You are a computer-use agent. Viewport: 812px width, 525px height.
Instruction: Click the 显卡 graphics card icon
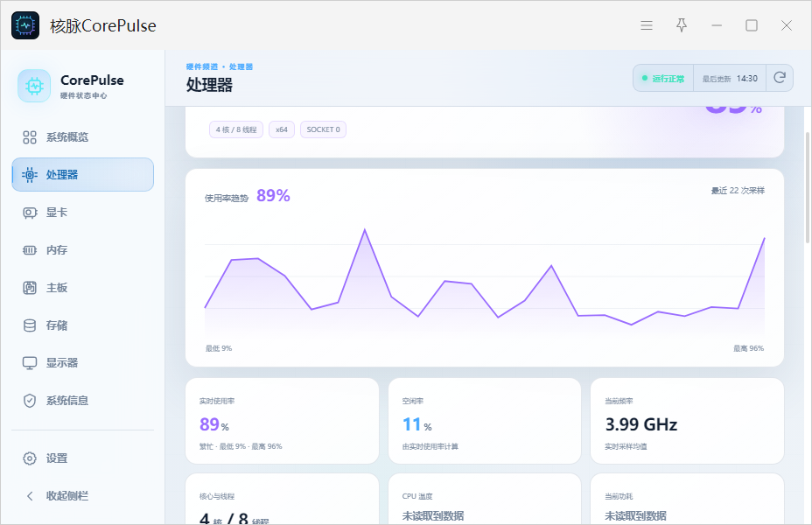[x=30, y=213]
